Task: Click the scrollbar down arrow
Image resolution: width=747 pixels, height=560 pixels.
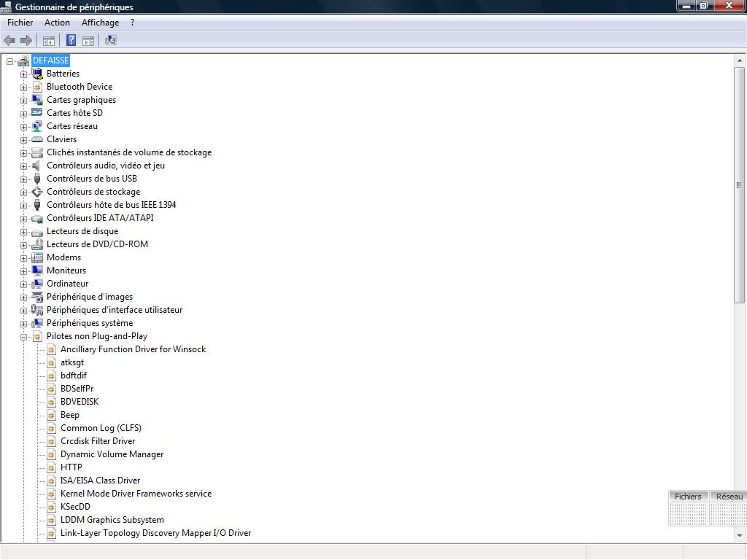Action: (740, 536)
